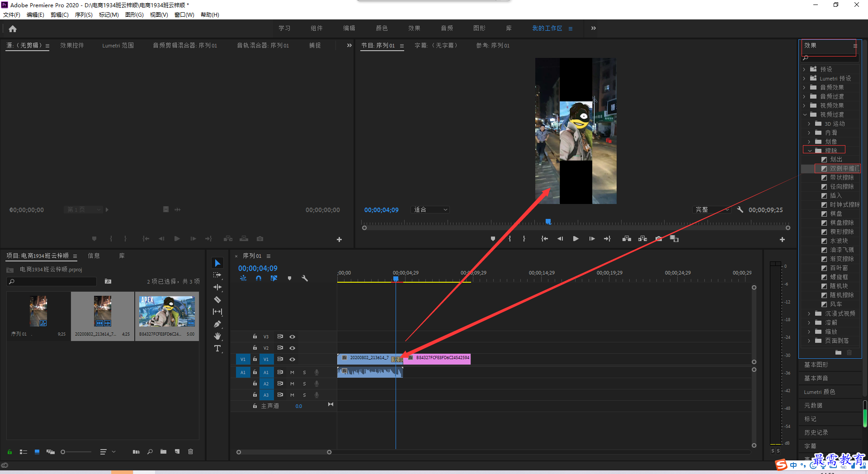Switch project panel to icon view
Viewport: 868px width, 474px height.
37,451
